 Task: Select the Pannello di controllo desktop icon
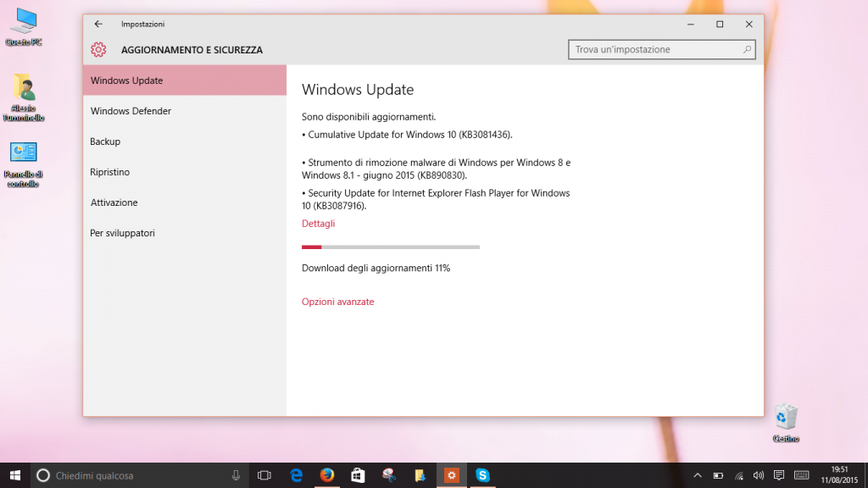tap(23, 165)
